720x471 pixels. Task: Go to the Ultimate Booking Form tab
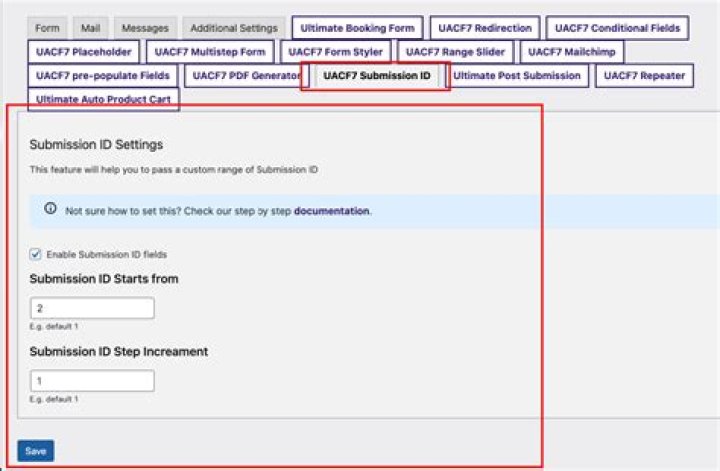click(357, 28)
